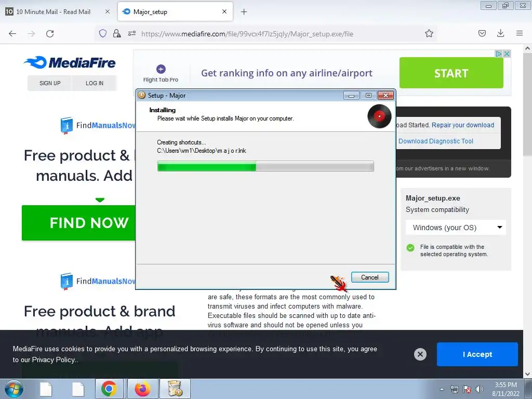The width and height of the screenshot is (532, 399).
Task: Close the Major_setup tab
Action: [x=224, y=11]
